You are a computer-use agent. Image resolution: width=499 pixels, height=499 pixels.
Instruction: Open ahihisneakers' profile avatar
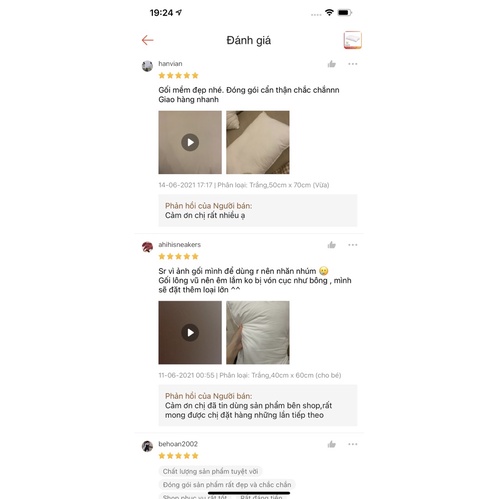click(147, 247)
